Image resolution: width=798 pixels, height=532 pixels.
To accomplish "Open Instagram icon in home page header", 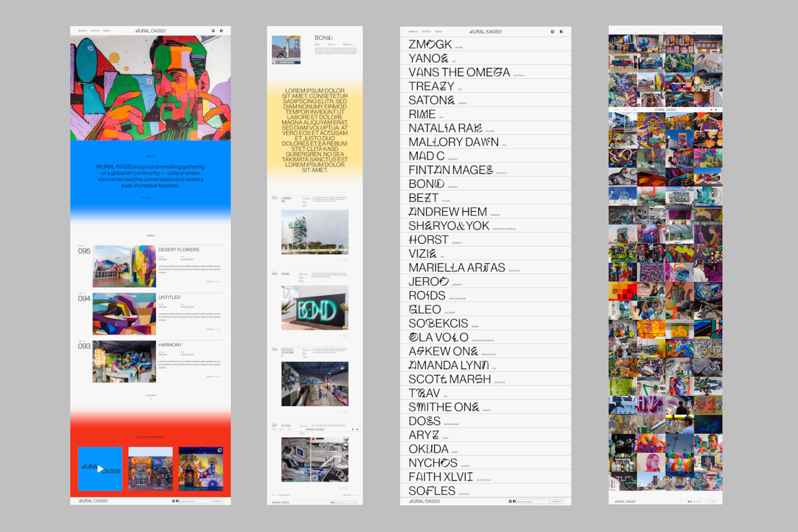I will [213, 31].
